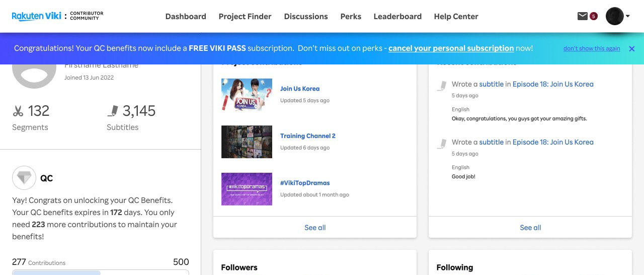Click the QC heading label
This screenshot has height=275, width=644.
click(46, 178)
